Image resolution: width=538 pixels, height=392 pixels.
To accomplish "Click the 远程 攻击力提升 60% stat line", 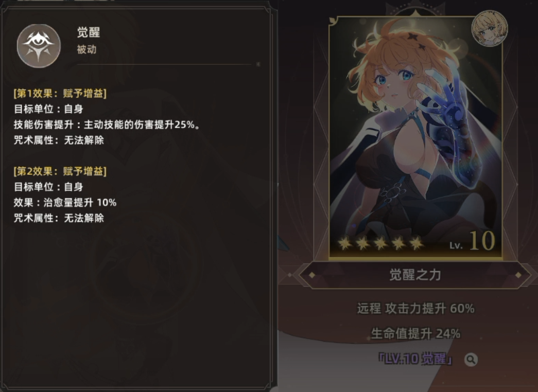I will tap(415, 308).
